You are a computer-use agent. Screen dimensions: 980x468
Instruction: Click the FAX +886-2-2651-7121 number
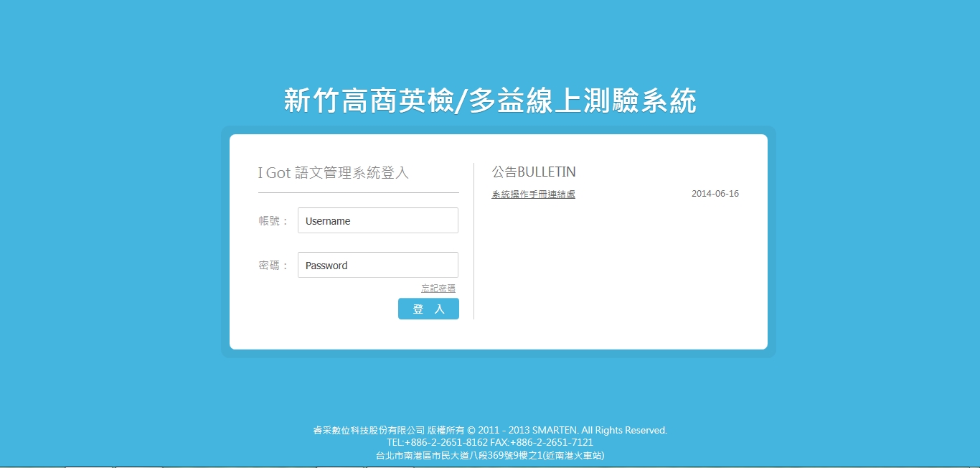542,443
